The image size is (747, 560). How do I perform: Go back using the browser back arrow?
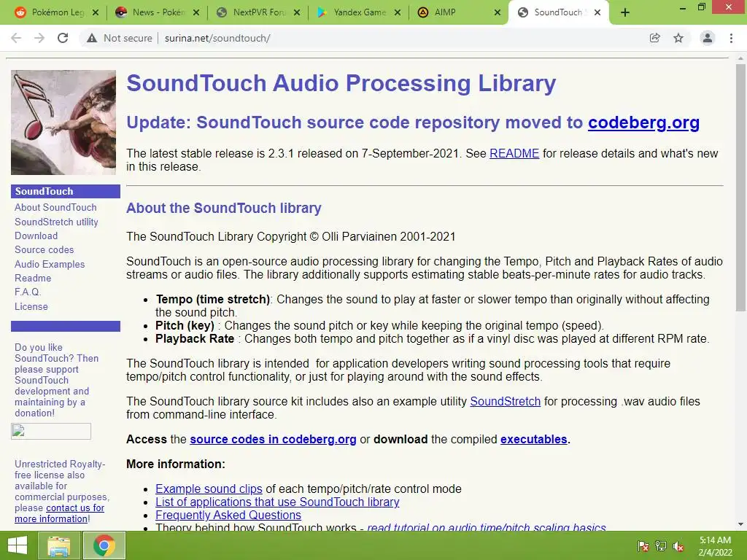point(16,38)
